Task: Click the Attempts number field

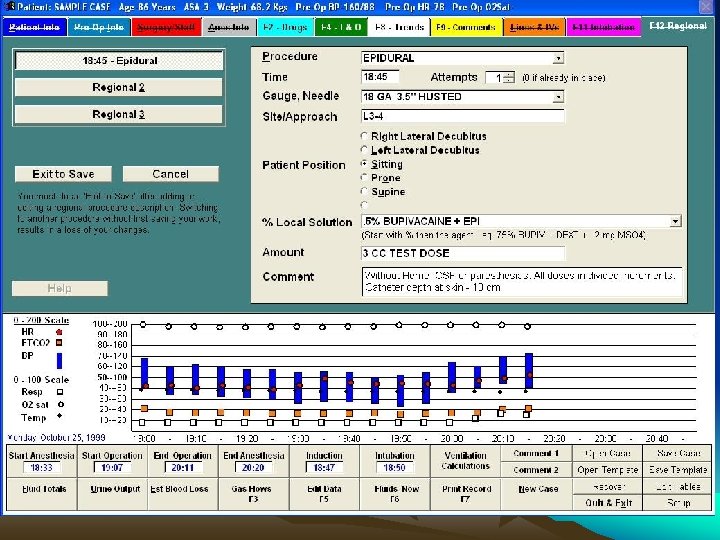Action: coord(494,78)
